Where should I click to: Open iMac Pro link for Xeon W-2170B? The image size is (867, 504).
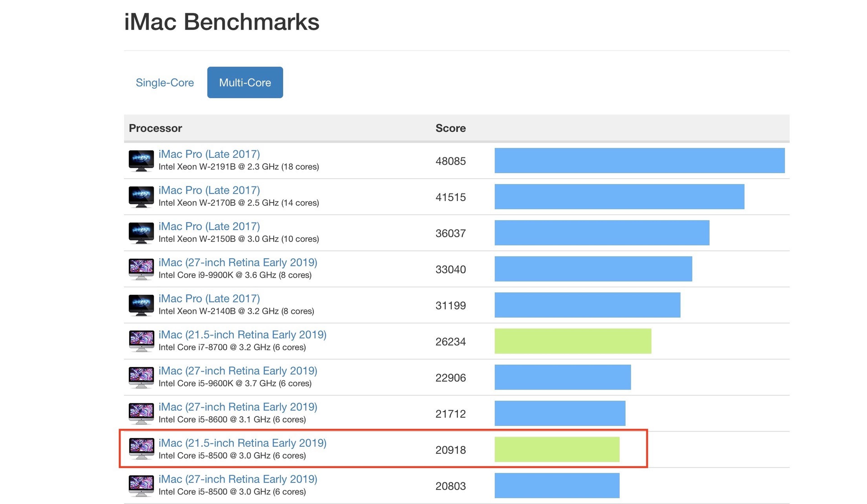click(209, 190)
